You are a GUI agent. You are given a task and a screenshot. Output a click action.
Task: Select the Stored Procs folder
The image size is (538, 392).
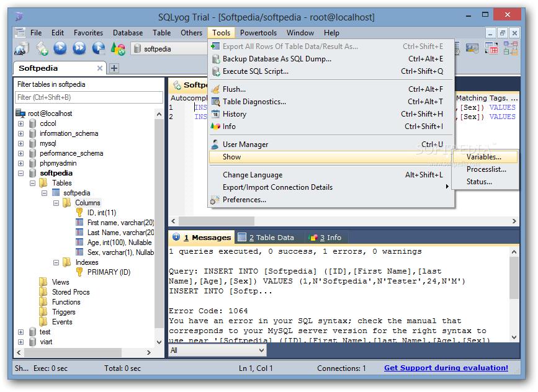[71, 292]
